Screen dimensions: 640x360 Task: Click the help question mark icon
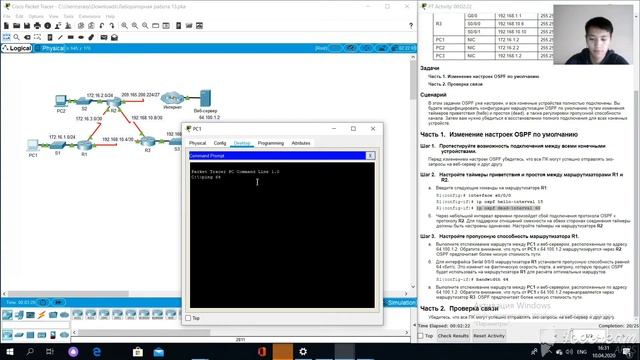(411, 26)
